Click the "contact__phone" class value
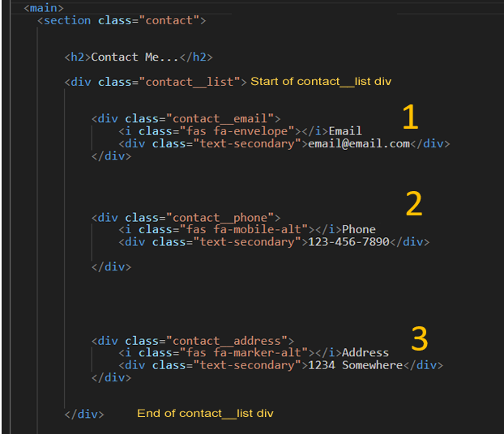Image resolution: width=504 pixels, height=434 pixels. (x=222, y=218)
